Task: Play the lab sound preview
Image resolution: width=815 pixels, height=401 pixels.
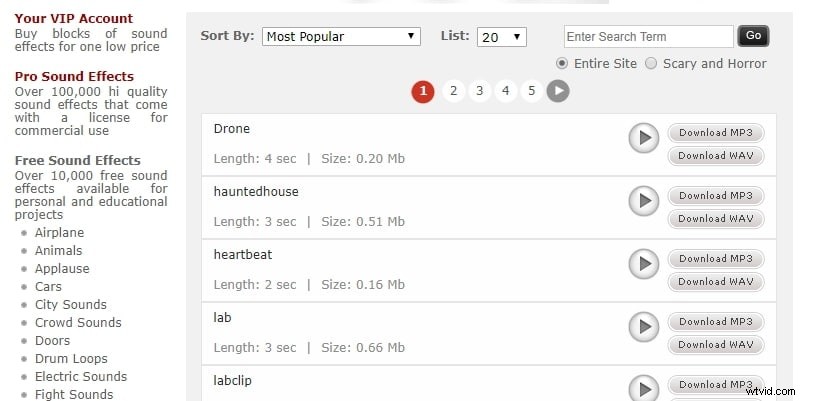Action: (x=644, y=327)
